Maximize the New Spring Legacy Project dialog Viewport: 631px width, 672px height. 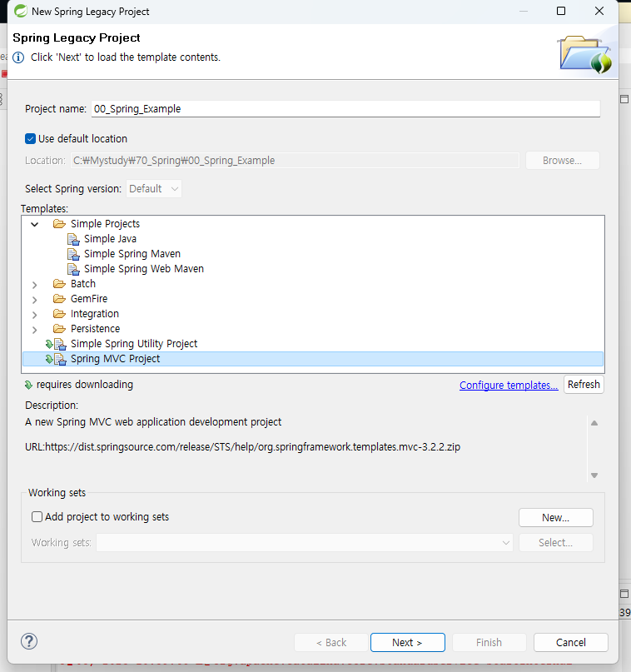click(561, 11)
